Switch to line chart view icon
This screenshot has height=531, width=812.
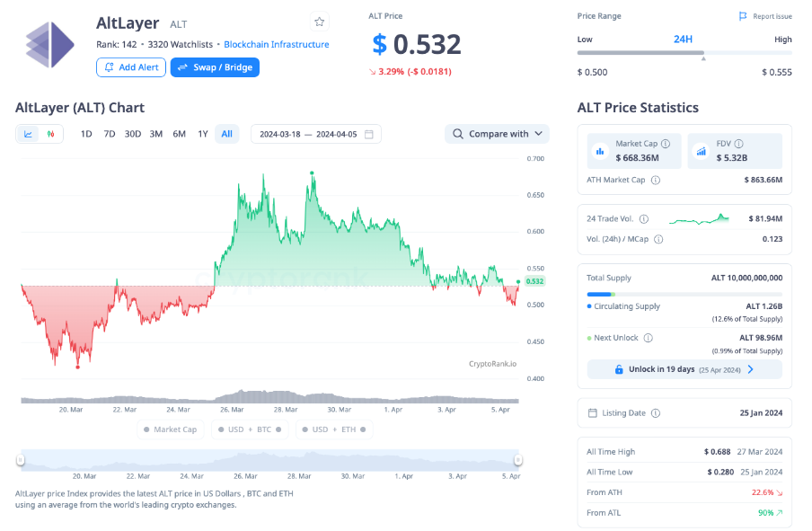coord(28,134)
